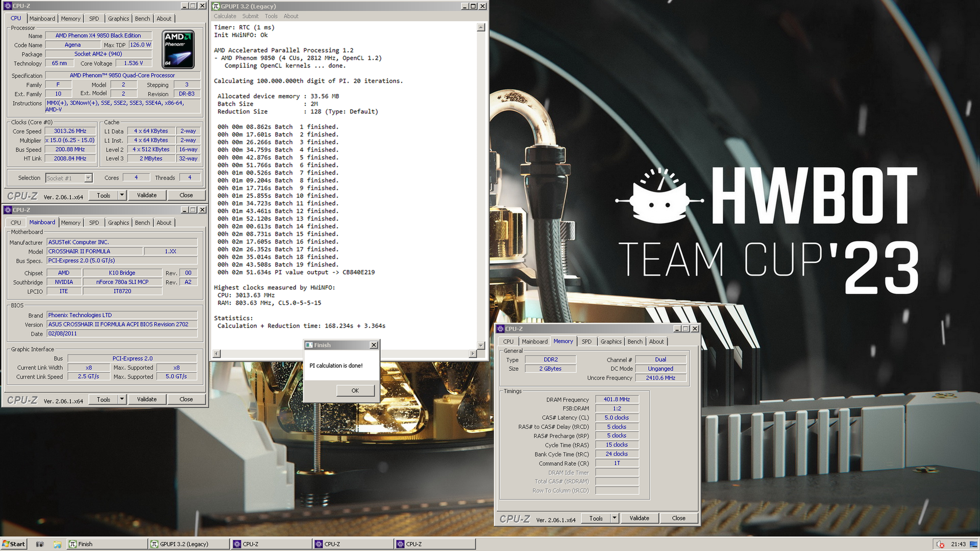Open Bench tab in top CPU-Z window
The image size is (980, 551).
[x=142, y=18]
